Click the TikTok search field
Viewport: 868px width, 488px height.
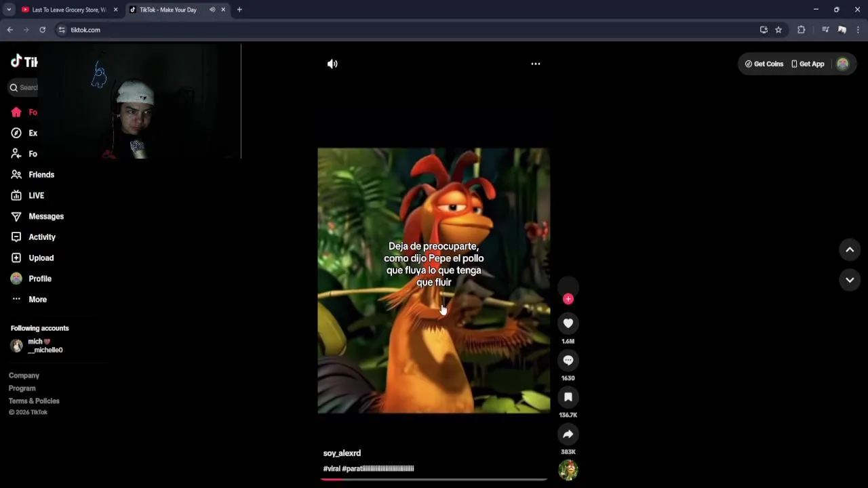tap(24, 87)
